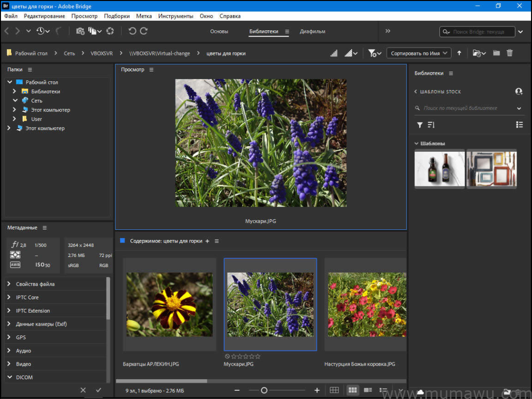Rotate image 90° clockwise
The image size is (532, 399).
tap(144, 31)
